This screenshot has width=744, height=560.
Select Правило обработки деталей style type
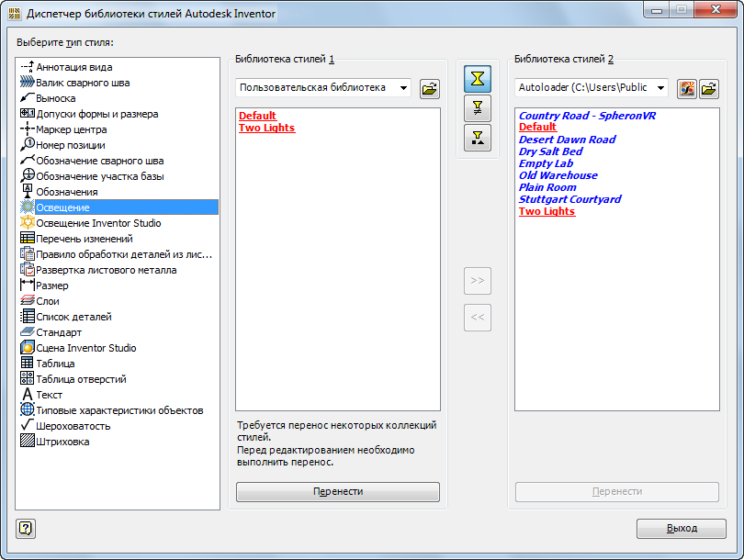point(124,254)
